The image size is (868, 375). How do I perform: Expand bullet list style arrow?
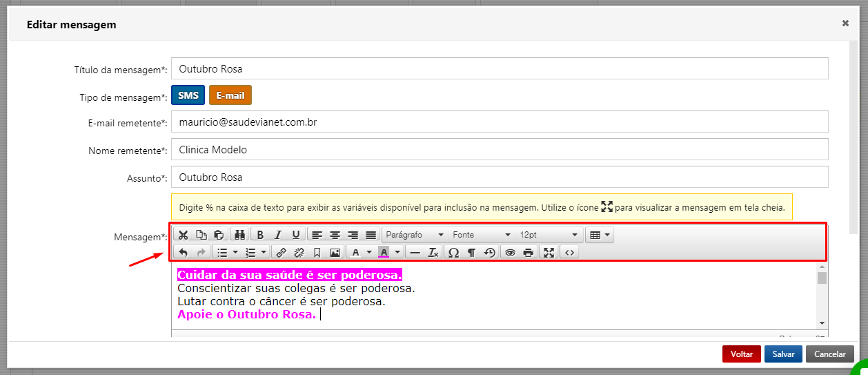pyautogui.click(x=235, y=253)
